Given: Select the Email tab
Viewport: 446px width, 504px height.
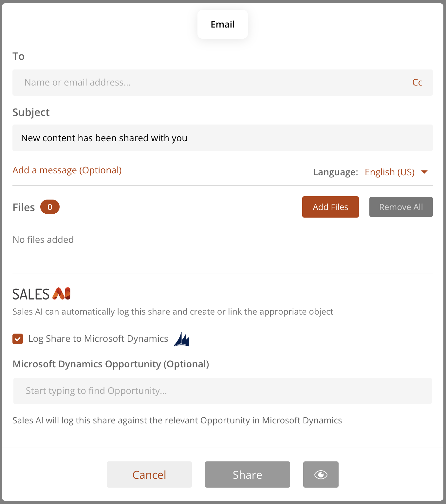Looking at the screenshot, I should point(223,24).
